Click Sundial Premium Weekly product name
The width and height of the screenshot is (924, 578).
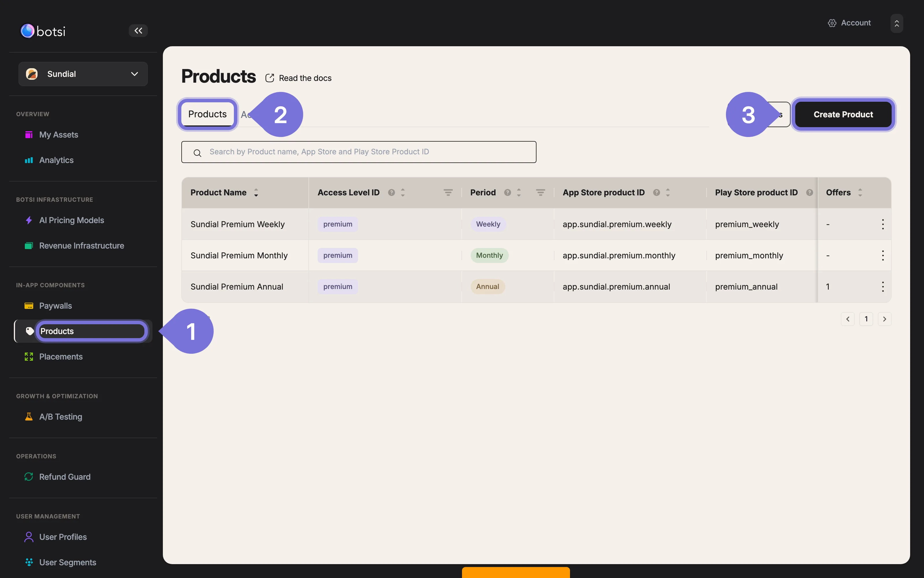coord(237,224)
